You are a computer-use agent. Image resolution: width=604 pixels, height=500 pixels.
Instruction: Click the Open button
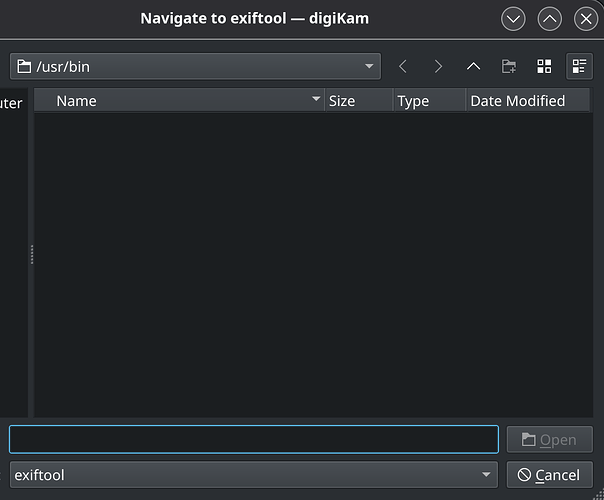click(549, 440)
